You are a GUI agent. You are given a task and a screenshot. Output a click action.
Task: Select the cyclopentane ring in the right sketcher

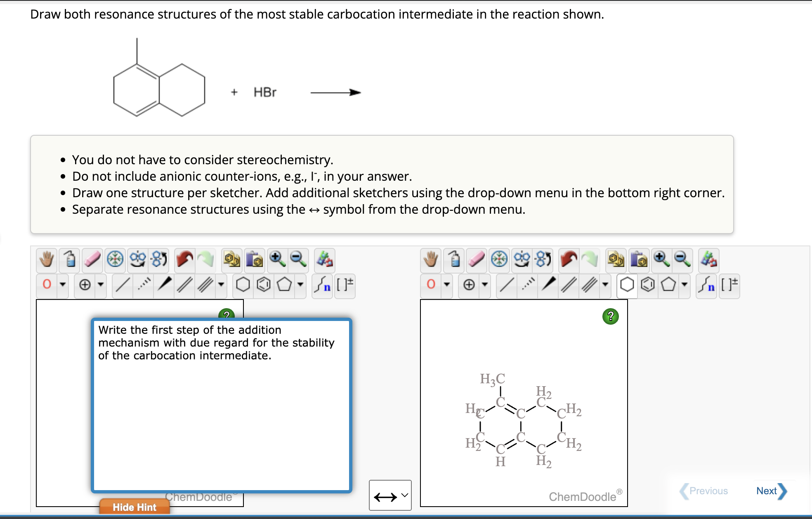pos(668,285)
